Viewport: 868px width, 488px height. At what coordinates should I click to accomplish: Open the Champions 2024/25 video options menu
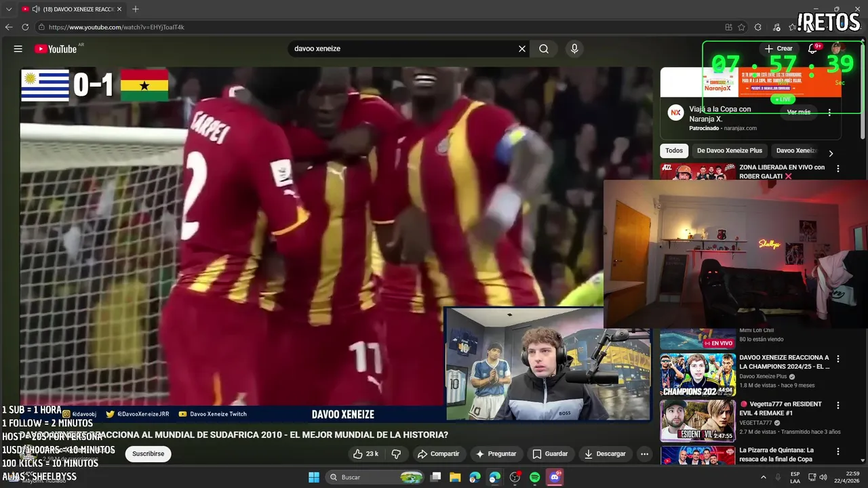pyautogui.click(x=837, y=359)
